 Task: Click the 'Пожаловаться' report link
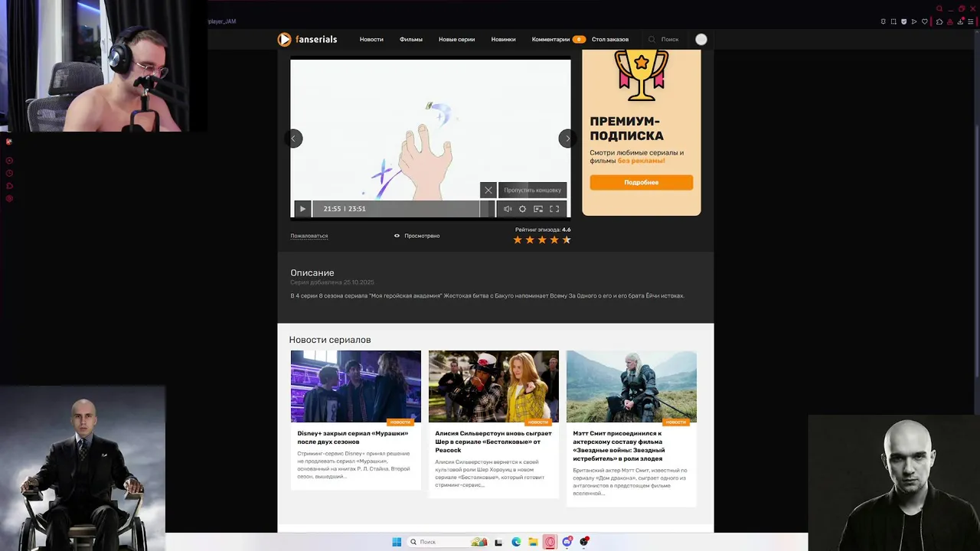click(x=309, y=236)
